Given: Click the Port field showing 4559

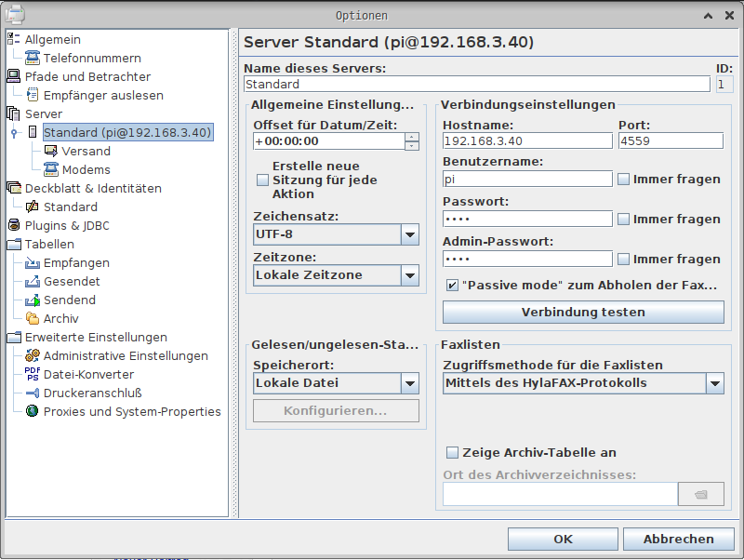Looking at the screenshot, I should click(x=671, y=141).
